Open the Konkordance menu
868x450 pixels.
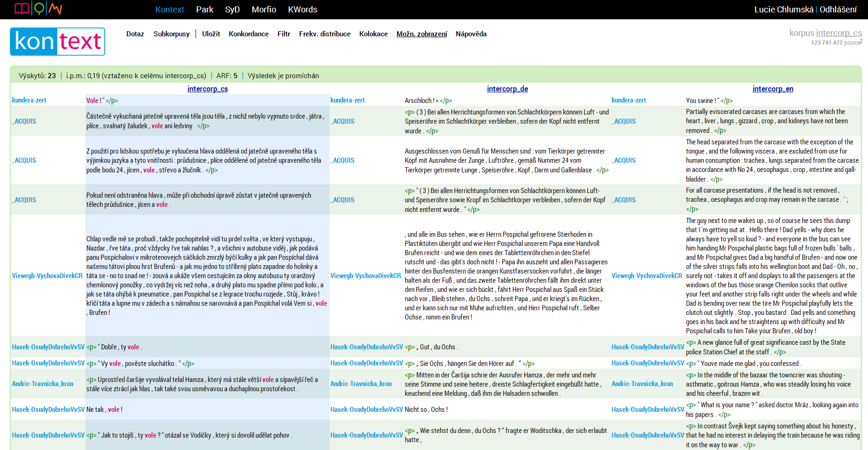pos(249,34)
